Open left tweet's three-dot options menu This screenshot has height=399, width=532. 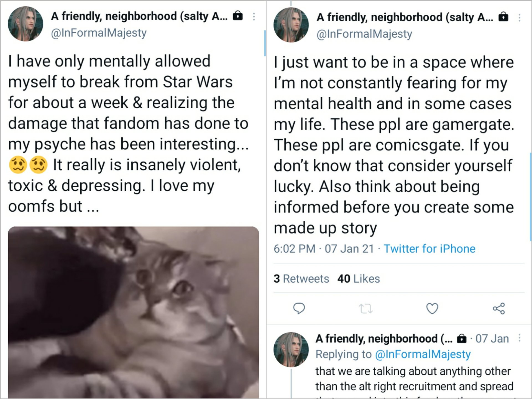(254, 17)
